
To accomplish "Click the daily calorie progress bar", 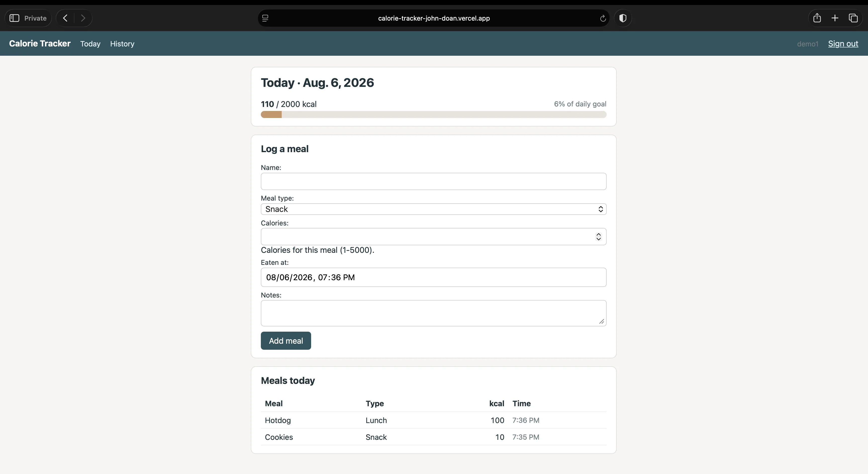I will click(433, 114).
